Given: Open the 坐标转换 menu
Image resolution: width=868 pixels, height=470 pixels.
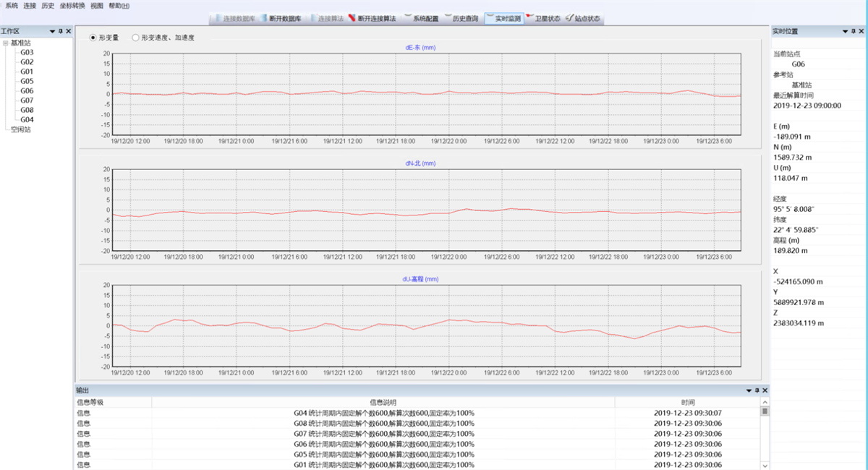Looking at the screenshot, I should [x=72, y=6].
